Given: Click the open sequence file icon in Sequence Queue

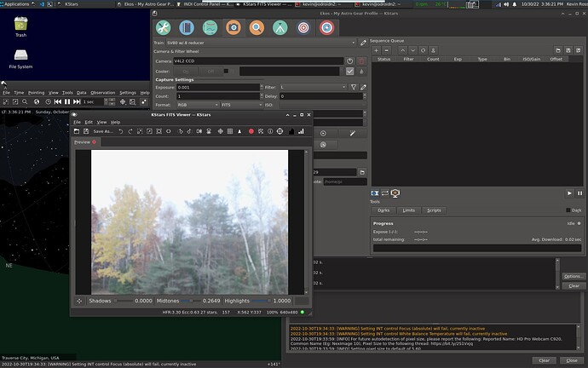Looking at the screenshot, I should (558, 50).
